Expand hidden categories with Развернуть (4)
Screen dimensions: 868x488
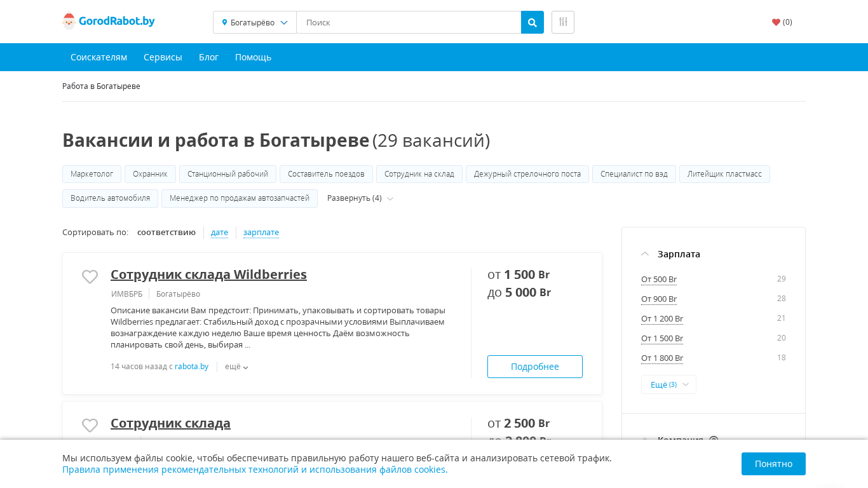tap(360, 198)
